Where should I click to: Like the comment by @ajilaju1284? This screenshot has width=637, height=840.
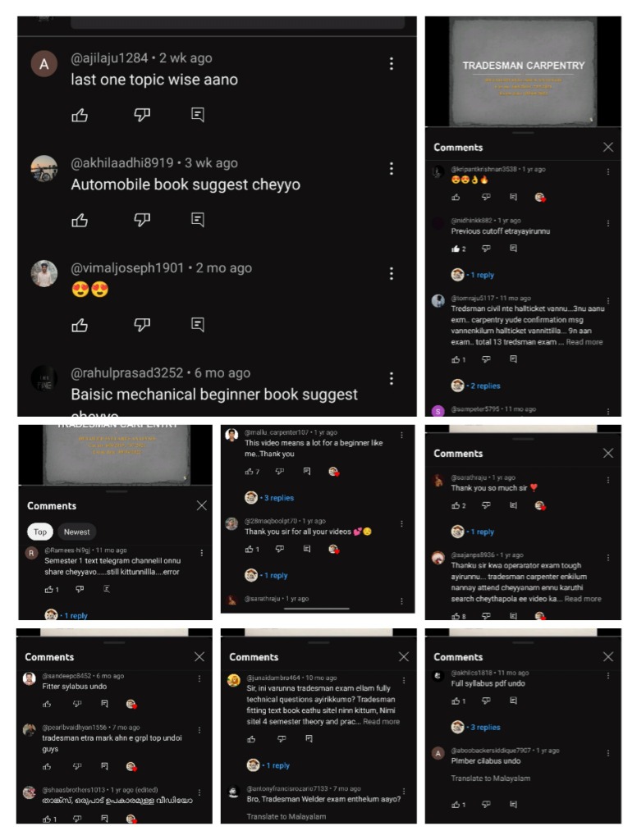point(80,115)
